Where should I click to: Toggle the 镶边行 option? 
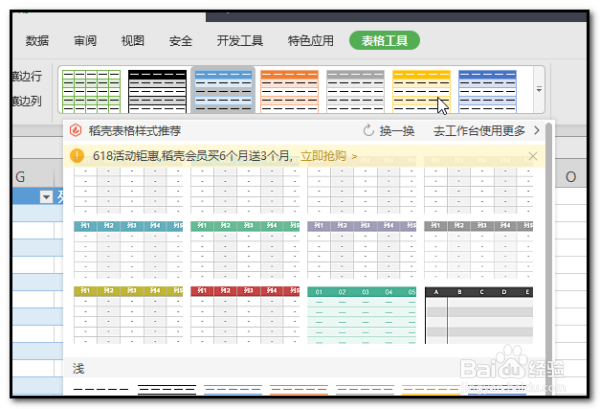pyautogui.click(x=26, y=76)
